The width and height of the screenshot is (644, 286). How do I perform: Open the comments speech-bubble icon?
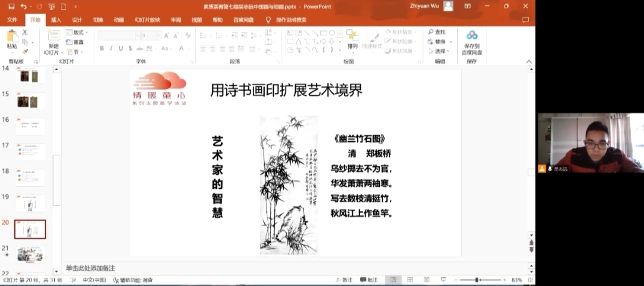coord(525,20)
